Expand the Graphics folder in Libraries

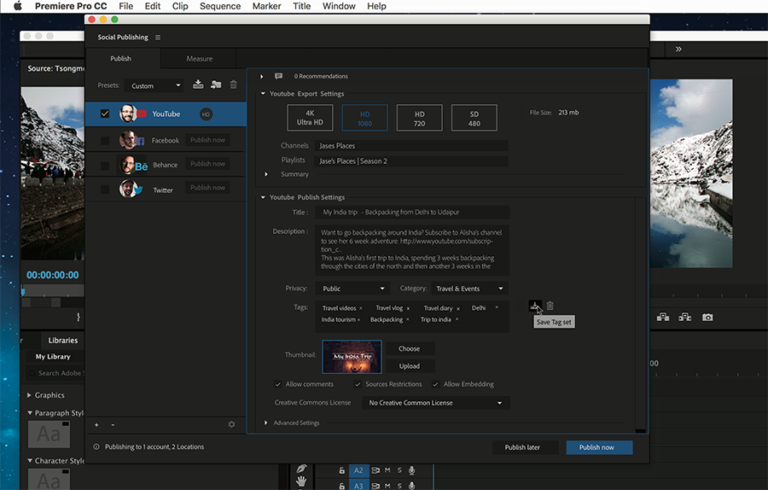[x=29, y=395]
